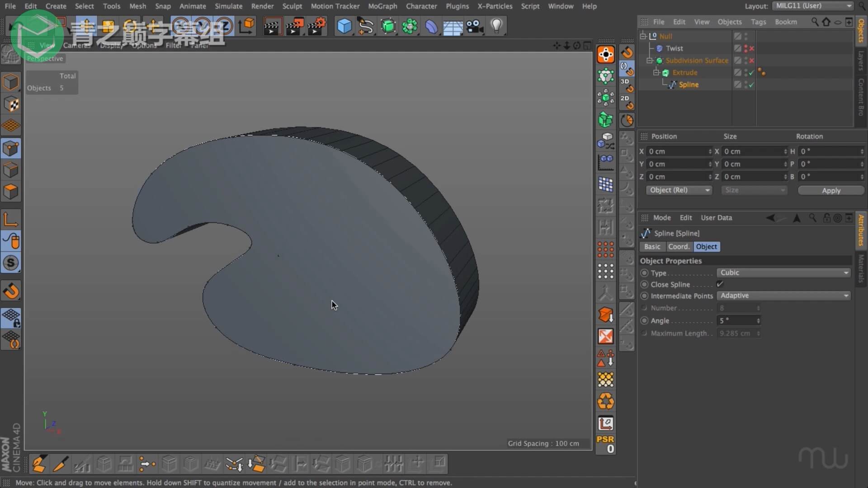
Task: Switch to the Coord. tab
Action: pos(679,247)
